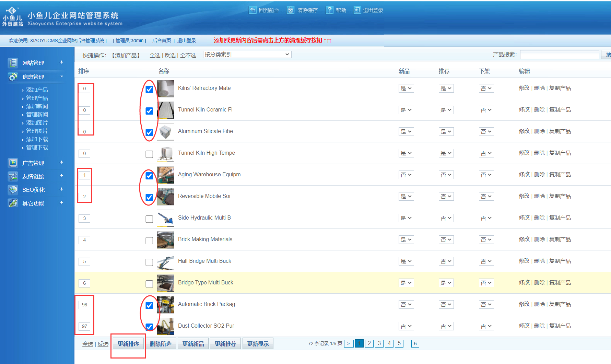The image size is (611, 364).
Task: Click the 产品搜索 search input field
Action: (x=559, y=55)
